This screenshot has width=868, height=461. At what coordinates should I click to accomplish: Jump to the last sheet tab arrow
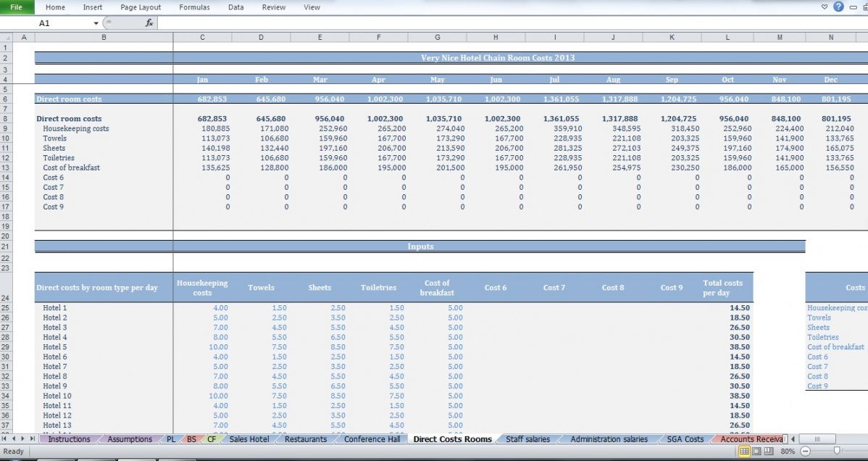[x=33, y=439]
